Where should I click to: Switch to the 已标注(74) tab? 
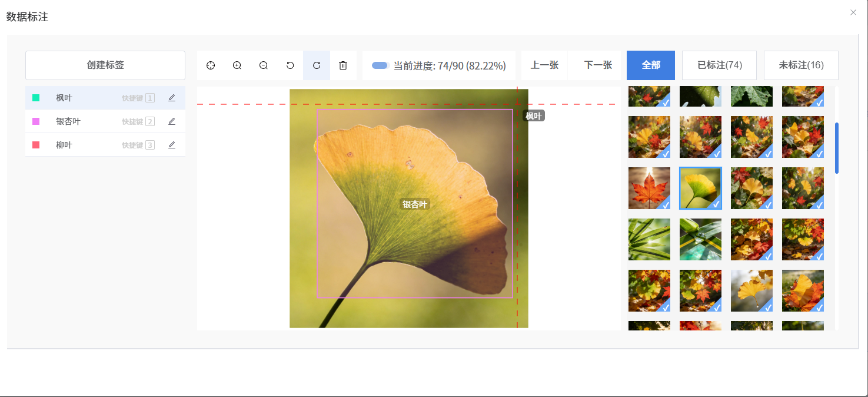(719, 65)
